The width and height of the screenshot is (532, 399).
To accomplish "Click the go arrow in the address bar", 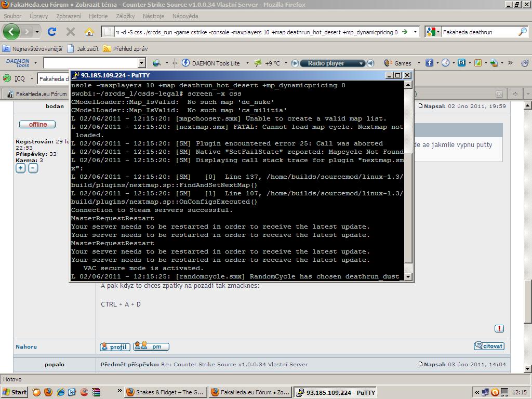I will pos(404,32).
